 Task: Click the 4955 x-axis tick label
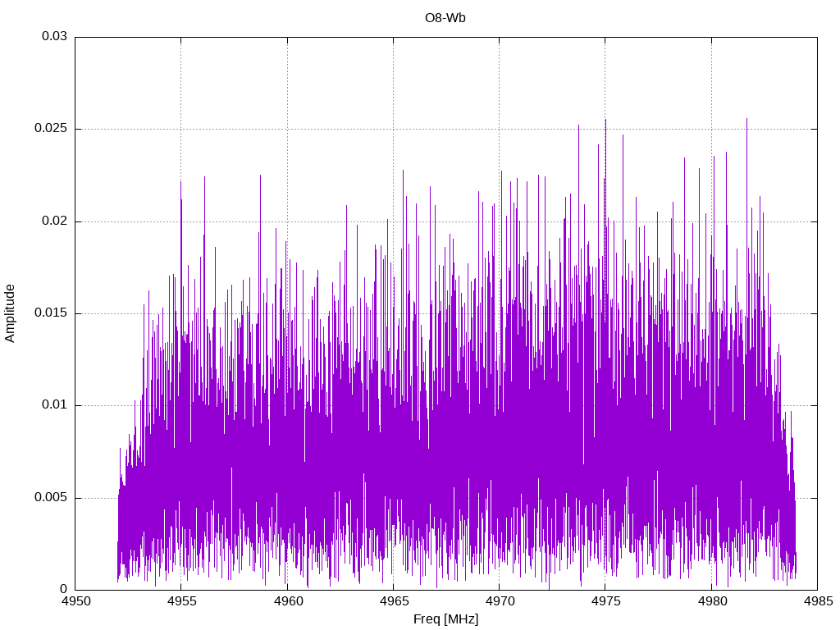(181, 601)
